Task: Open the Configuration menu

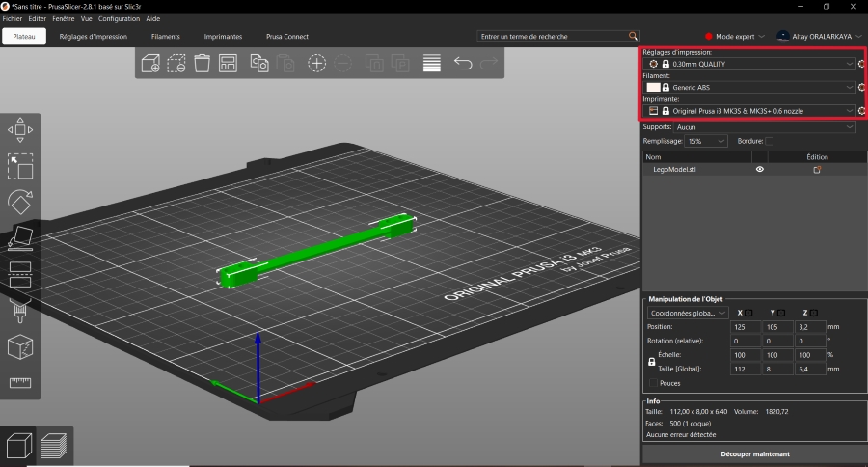Action: pos(119,19)
